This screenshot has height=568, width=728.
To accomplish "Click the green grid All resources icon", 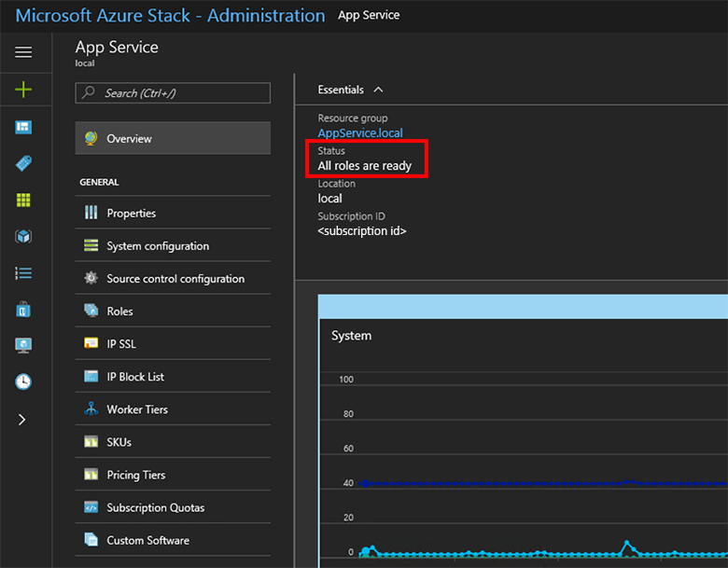I will point(23,201).
